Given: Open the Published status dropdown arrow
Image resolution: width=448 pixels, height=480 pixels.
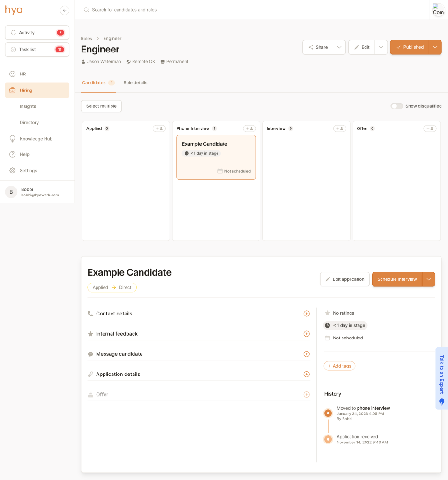Looking at the screenshot, I should point(435,47).
